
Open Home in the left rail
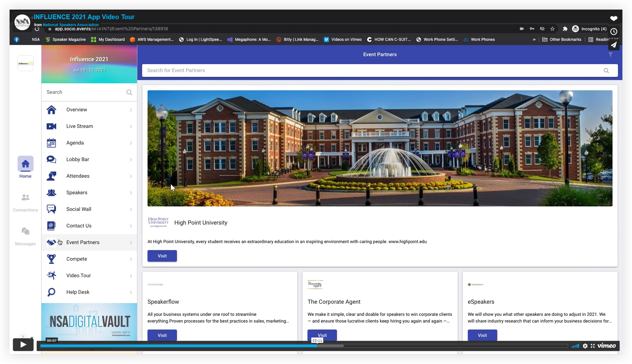click(26, 167)
